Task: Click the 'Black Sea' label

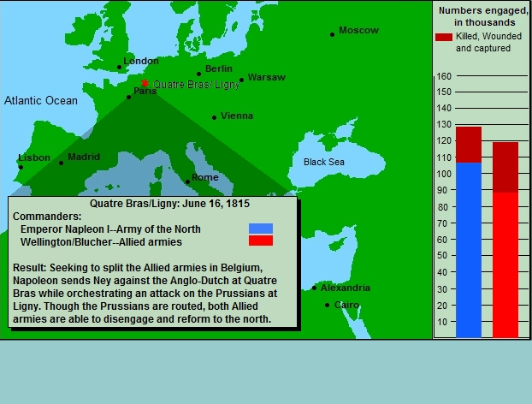Action: point(323,162)
